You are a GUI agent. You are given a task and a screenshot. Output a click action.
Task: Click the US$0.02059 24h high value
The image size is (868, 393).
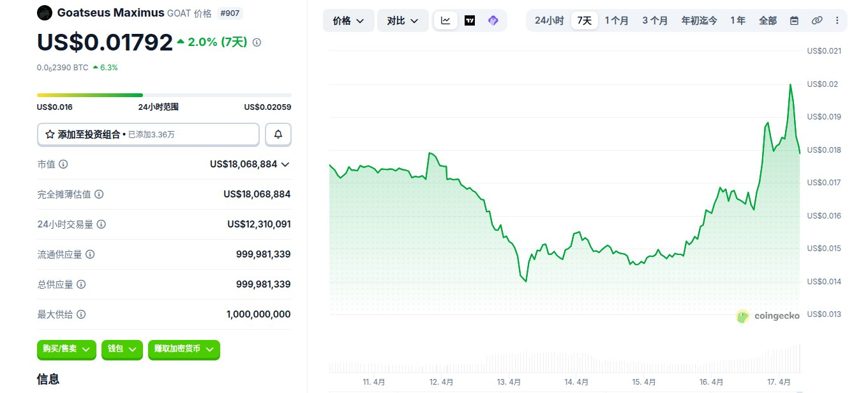(x=267, y=107)
